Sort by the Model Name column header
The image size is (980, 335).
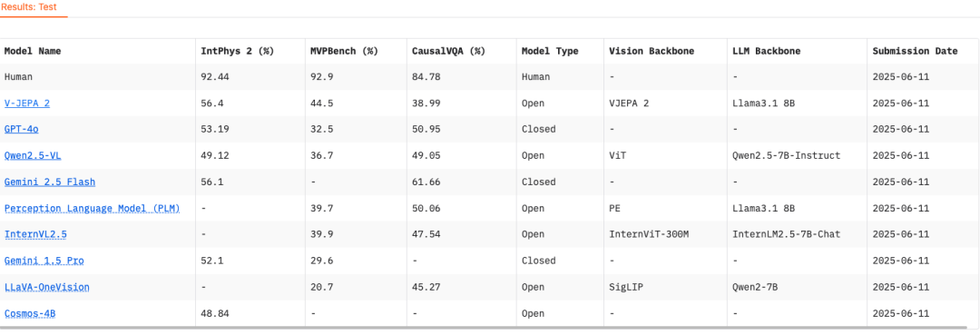33,51
